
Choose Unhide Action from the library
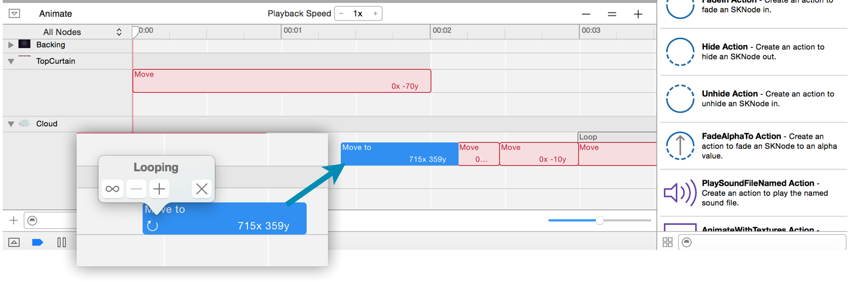pos(754,99)
